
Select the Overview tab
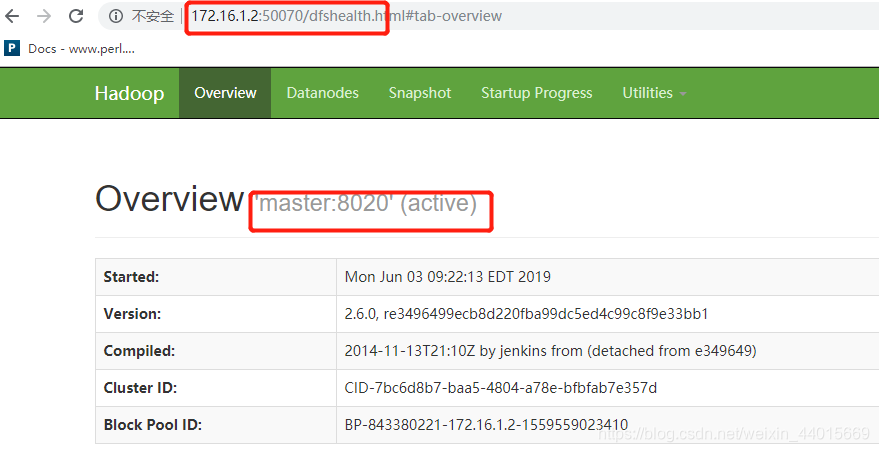click(225, 93)
